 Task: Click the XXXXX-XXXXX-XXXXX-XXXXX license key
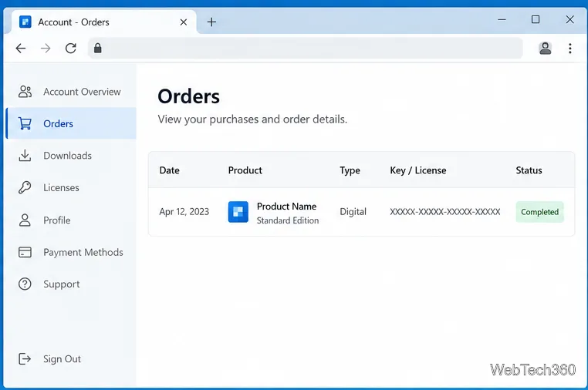point(445,212)
